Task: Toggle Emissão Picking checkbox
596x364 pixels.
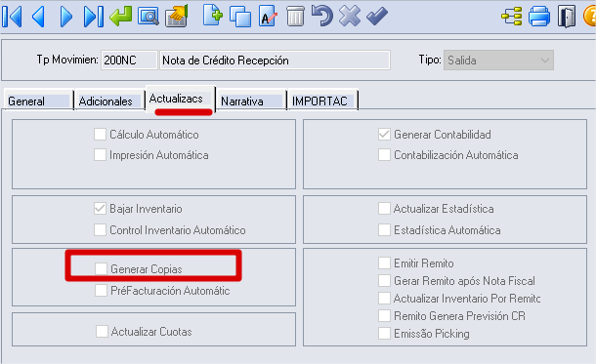Action: click(384, 333)
